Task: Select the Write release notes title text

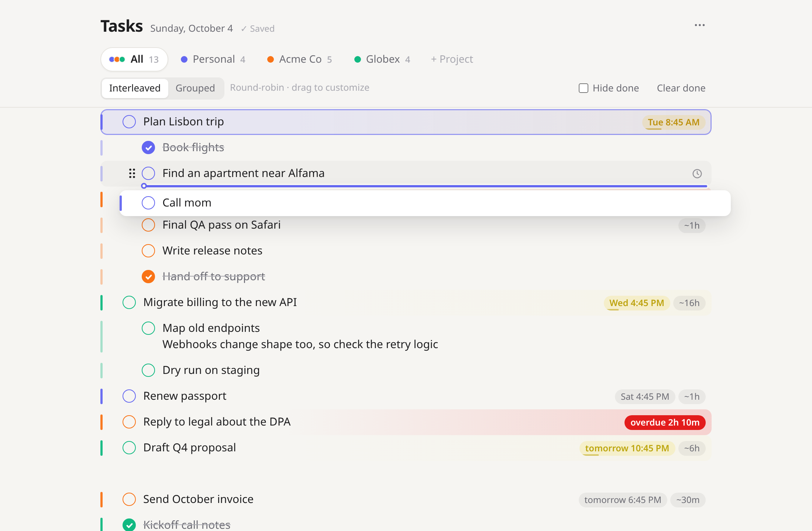Action: tap(212, 251)
